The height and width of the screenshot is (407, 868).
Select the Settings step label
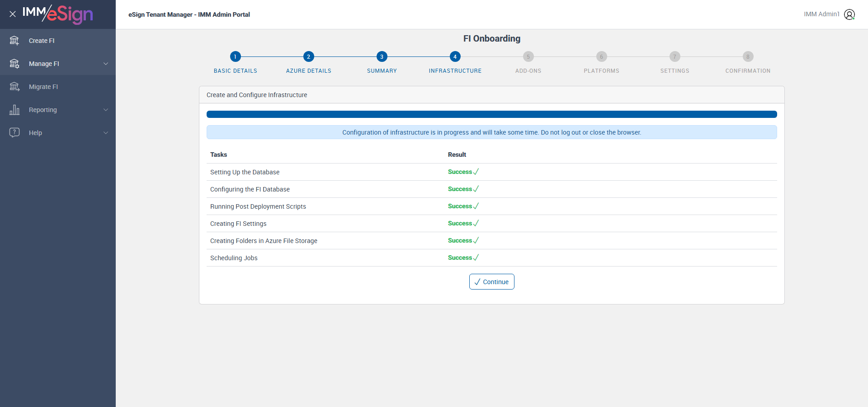coord(675,71)
